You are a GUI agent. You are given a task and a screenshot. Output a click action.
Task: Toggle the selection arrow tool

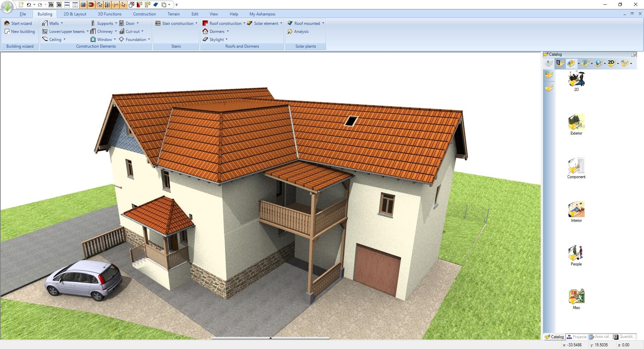[124, 5]
